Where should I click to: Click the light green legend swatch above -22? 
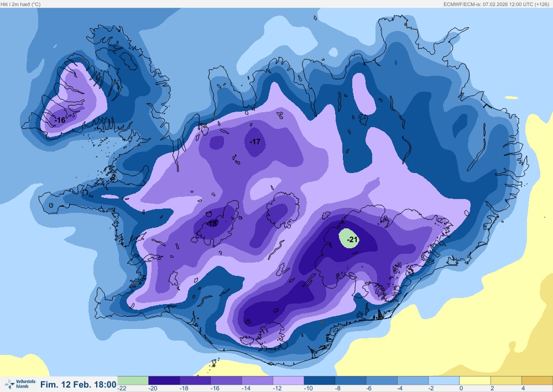click(x=133, y=380)
